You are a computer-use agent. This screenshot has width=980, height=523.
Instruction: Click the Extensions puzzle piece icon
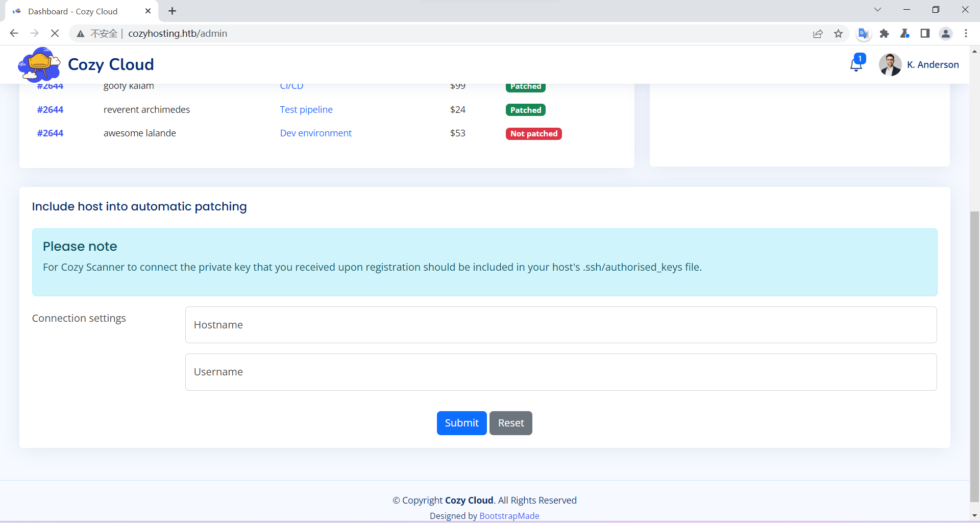(885, 33)
